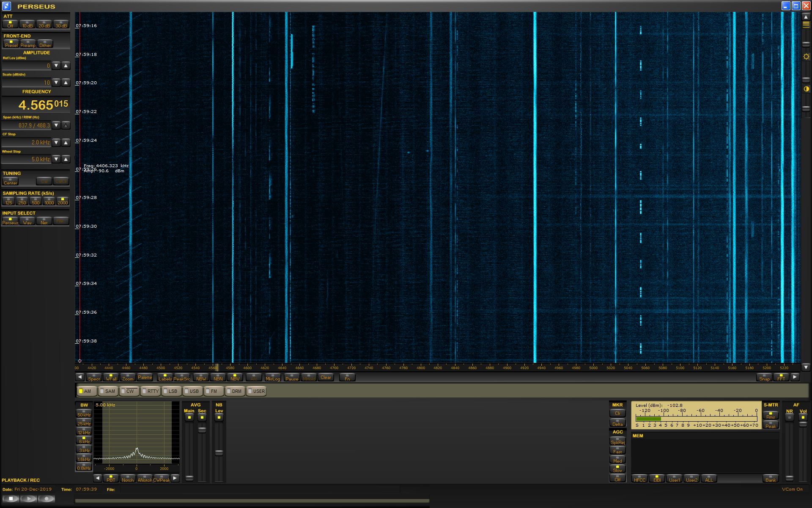Enable the Preamp front-end toggle
The image size is (812, 508).
pos(28,44)
